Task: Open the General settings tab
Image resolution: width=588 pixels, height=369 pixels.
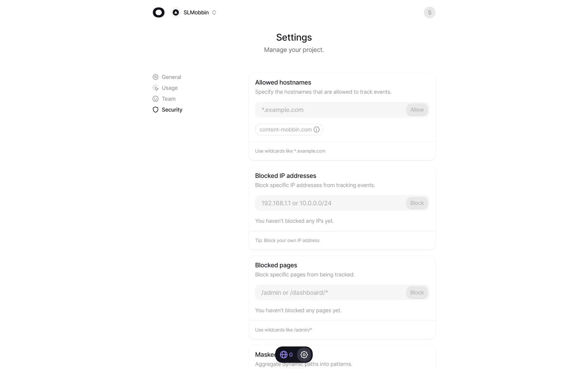Action: pos(171,77)
